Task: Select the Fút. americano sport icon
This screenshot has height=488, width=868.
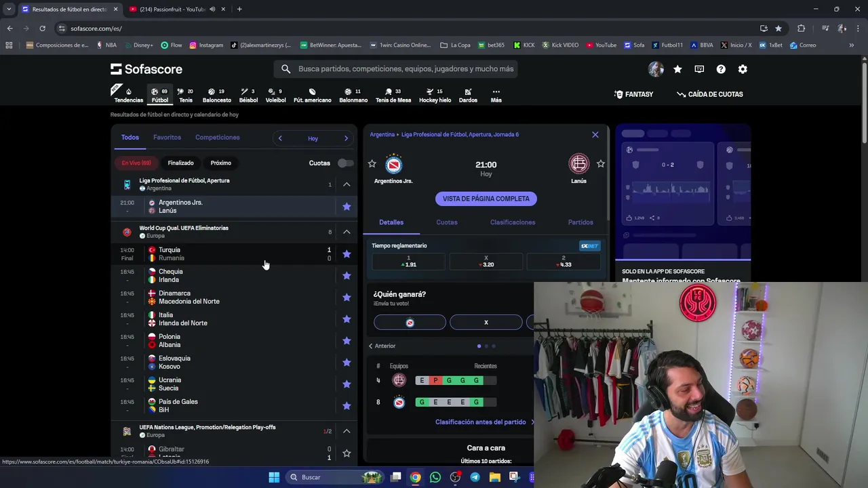Action: point(312,95)
